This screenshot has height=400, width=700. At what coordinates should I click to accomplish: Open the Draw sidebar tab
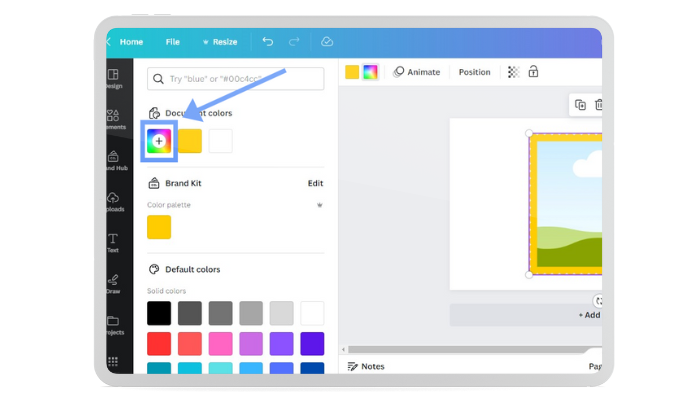tap(113, 284)
